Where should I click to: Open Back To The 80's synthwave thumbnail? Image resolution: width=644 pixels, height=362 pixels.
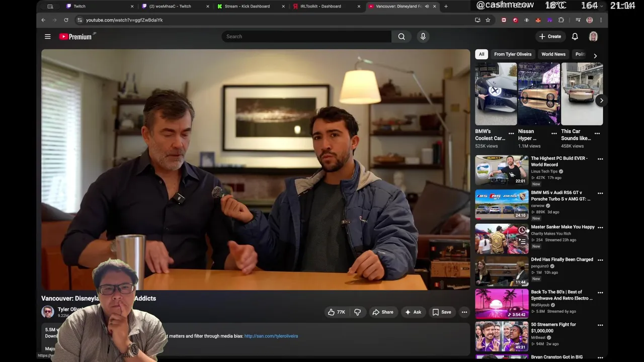[x=502, y=304]
